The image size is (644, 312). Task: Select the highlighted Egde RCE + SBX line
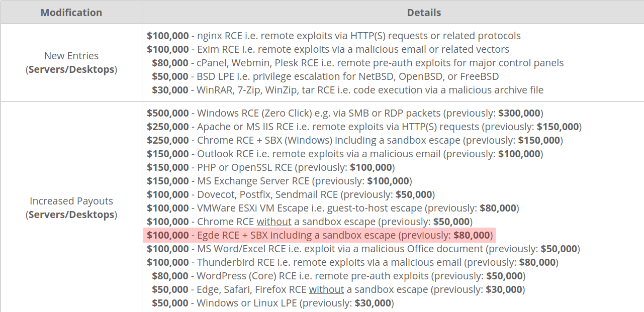pyautogui.click(x=319, y=235)
